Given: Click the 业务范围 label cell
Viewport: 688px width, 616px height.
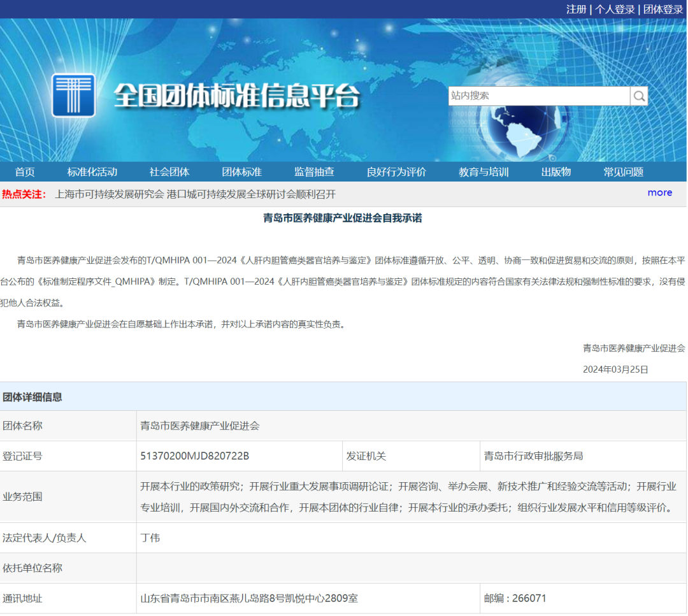Looking at the screenshot, I should 68,497.
